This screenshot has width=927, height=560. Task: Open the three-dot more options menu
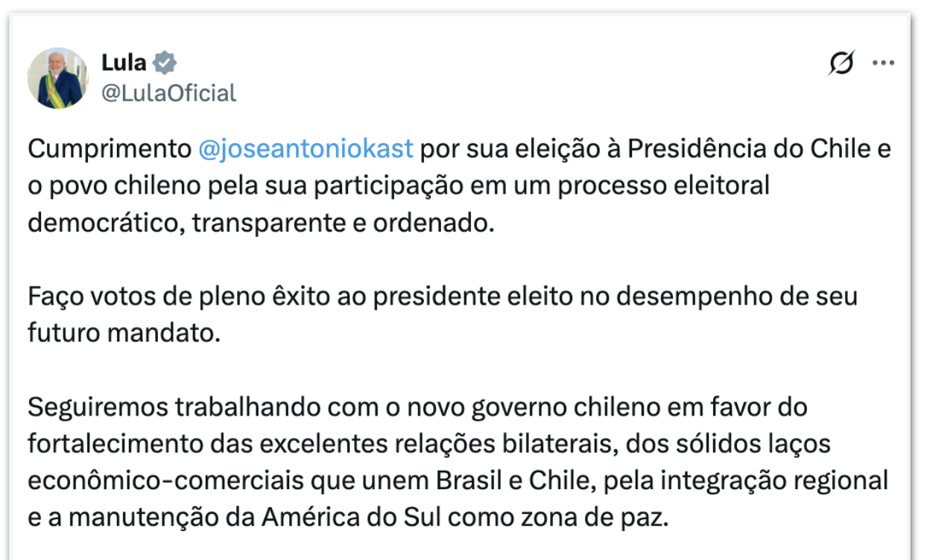pyautogui.click(x=883, y=63)
